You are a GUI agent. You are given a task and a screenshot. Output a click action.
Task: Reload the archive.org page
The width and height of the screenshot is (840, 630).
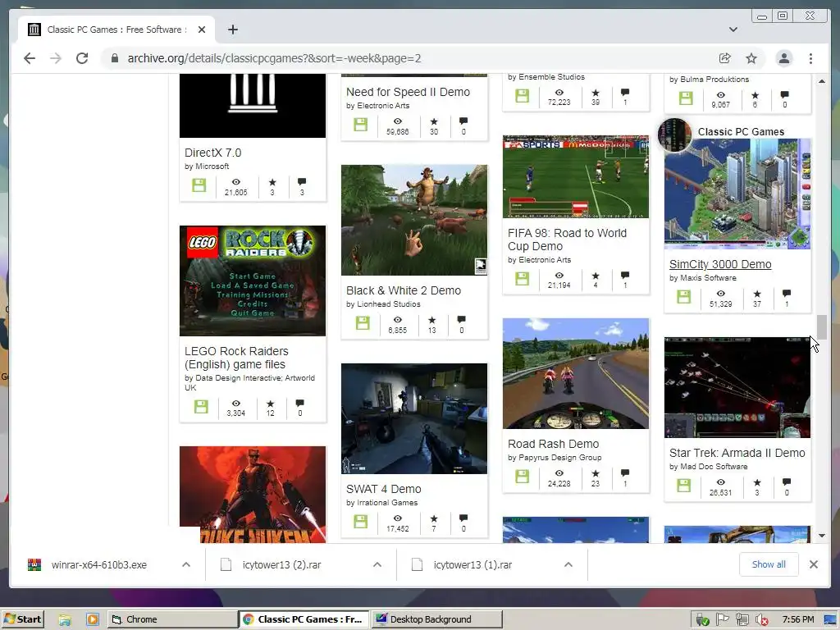(82, 58)
